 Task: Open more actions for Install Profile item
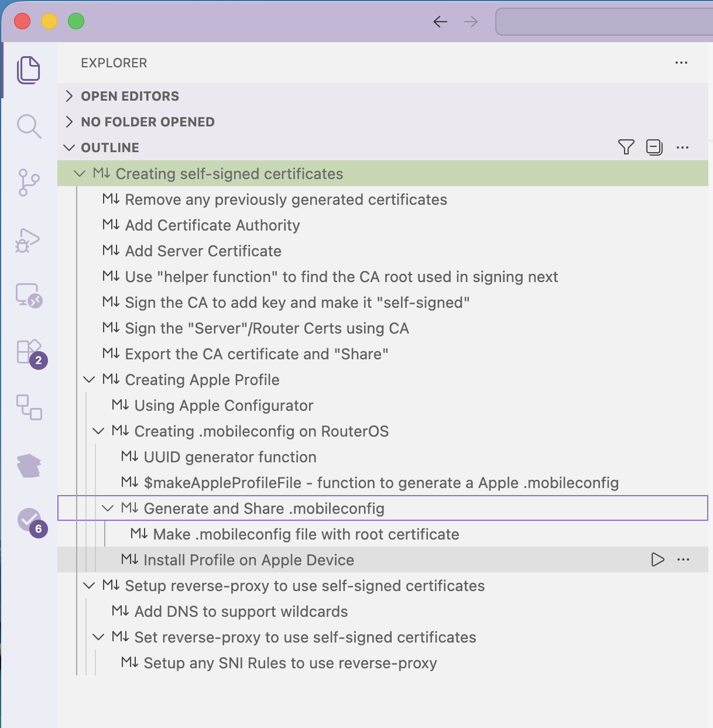click(x=683, y=559)
